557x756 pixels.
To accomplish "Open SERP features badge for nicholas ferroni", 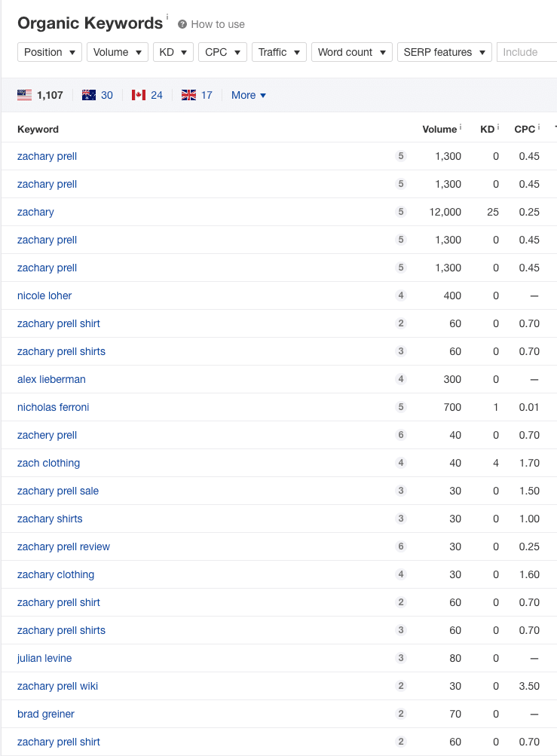I will tap(401, 407).
